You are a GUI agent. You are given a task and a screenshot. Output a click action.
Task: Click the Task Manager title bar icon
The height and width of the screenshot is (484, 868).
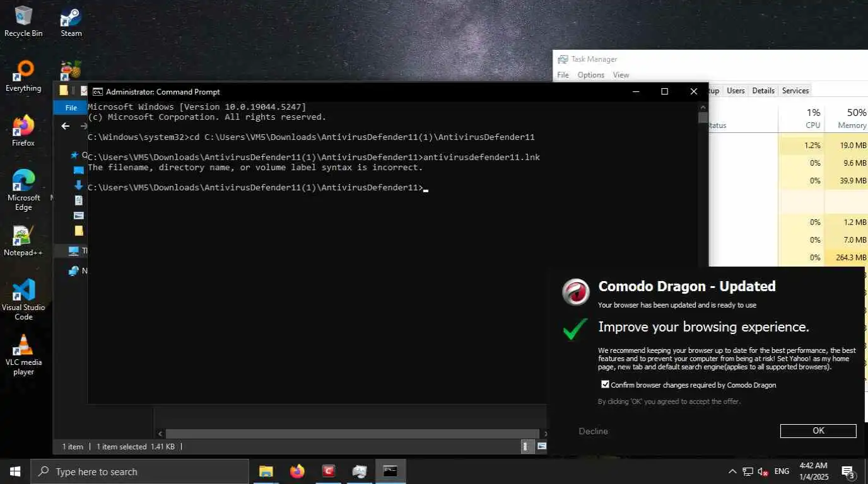tap(563, 59)
